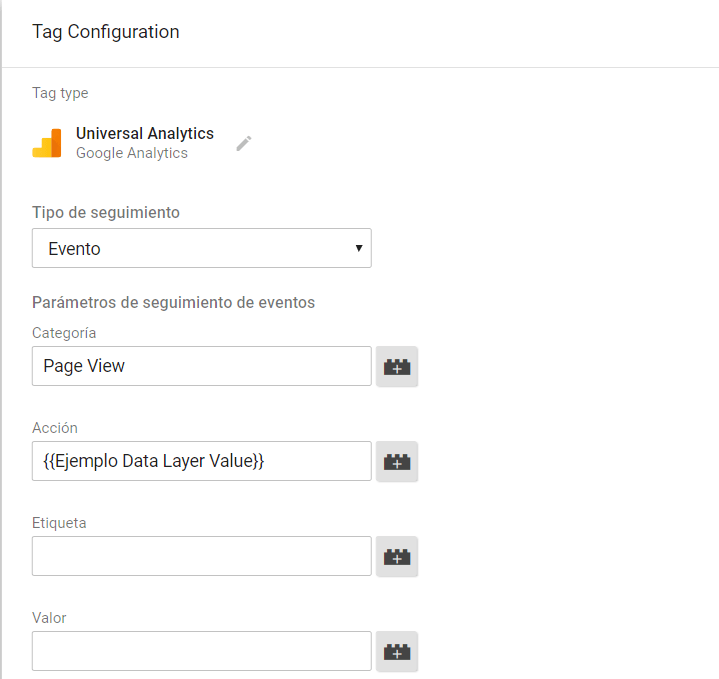Click the Categoría input containing Page View
Viewport: 719px width, 679px height.
(x=202, y=366)
